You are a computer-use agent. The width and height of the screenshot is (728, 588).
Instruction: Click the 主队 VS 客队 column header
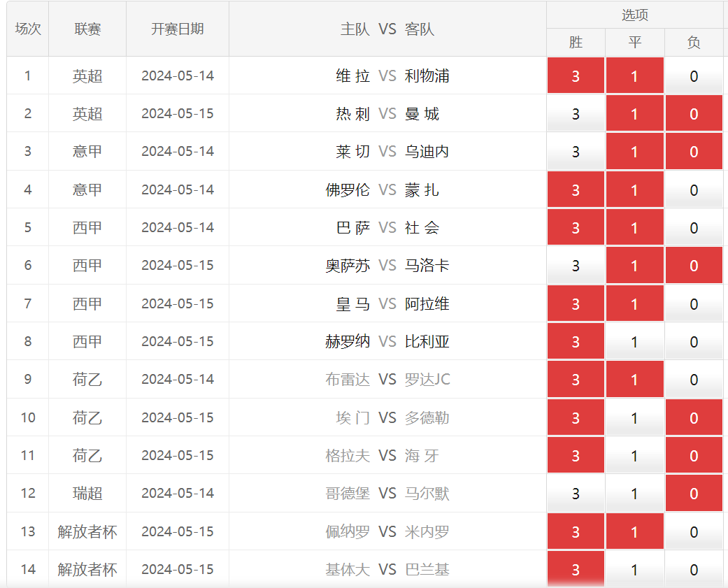tap(387, 29)
